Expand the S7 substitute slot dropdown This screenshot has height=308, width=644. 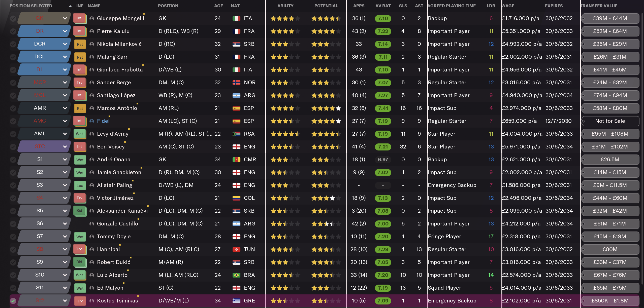point(65,236)
